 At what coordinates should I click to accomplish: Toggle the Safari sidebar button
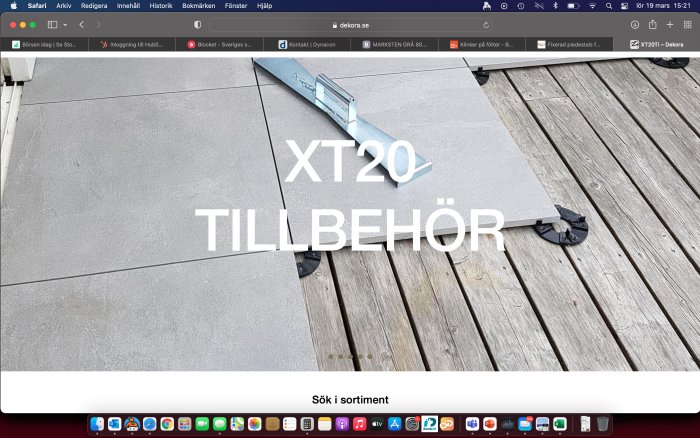coord(53,25)
